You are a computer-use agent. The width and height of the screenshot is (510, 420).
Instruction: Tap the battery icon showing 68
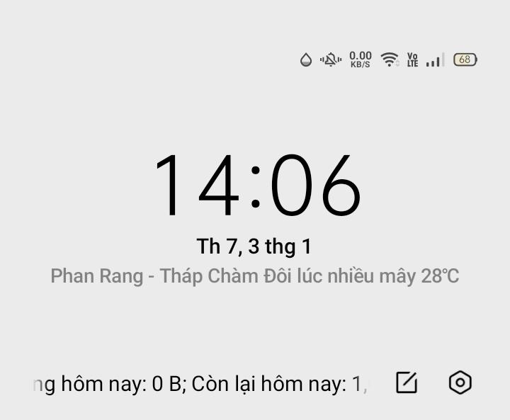click(465, 60)
